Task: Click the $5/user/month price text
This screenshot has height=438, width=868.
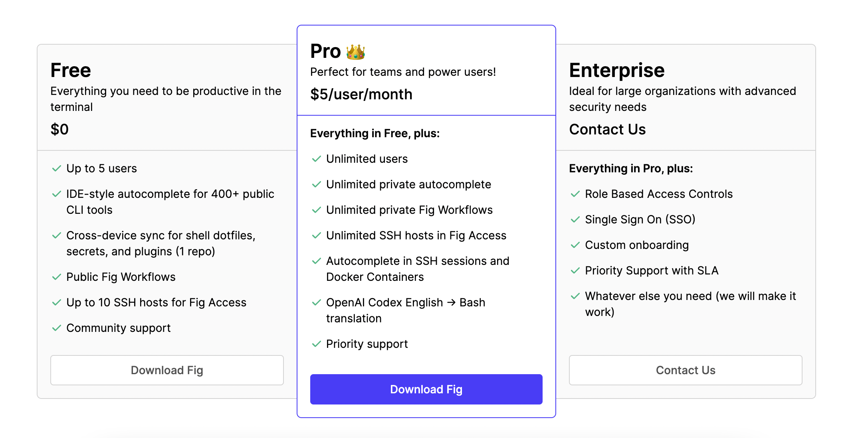Action: (361, 95)
